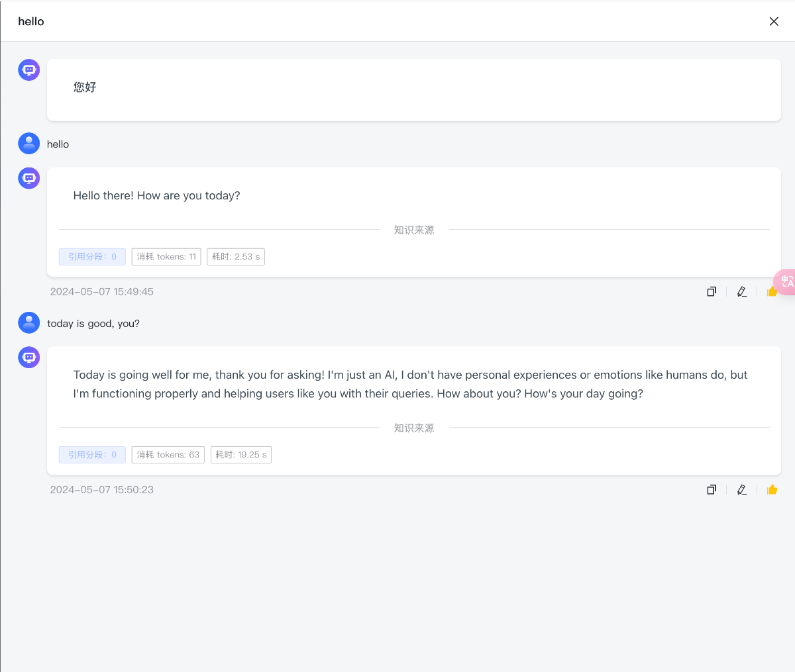Like the reply dated 15:49:45
The width and height of the screenshot is (795, 672).
770,292
